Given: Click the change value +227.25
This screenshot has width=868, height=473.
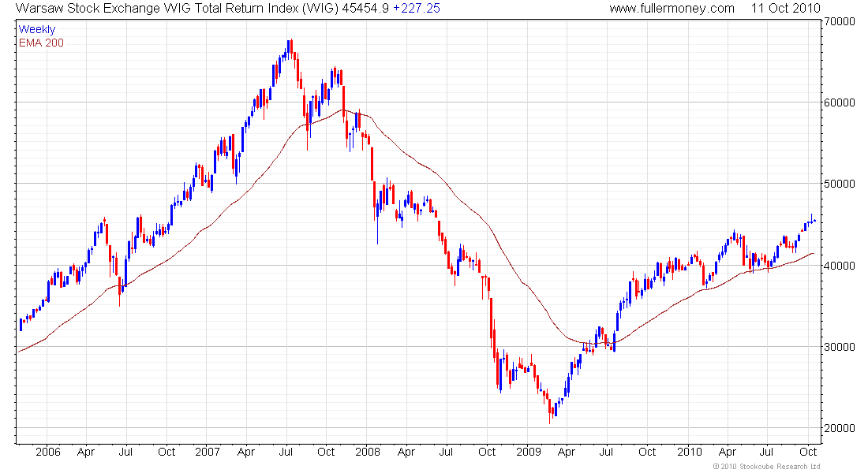Looking at the screenshot, I should [x=417, y=9].
